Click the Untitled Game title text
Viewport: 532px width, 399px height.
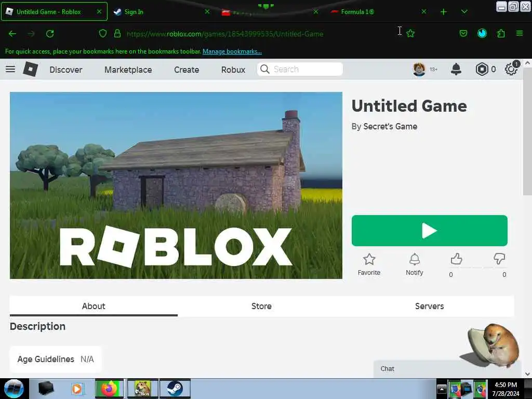tap(409, 106)
